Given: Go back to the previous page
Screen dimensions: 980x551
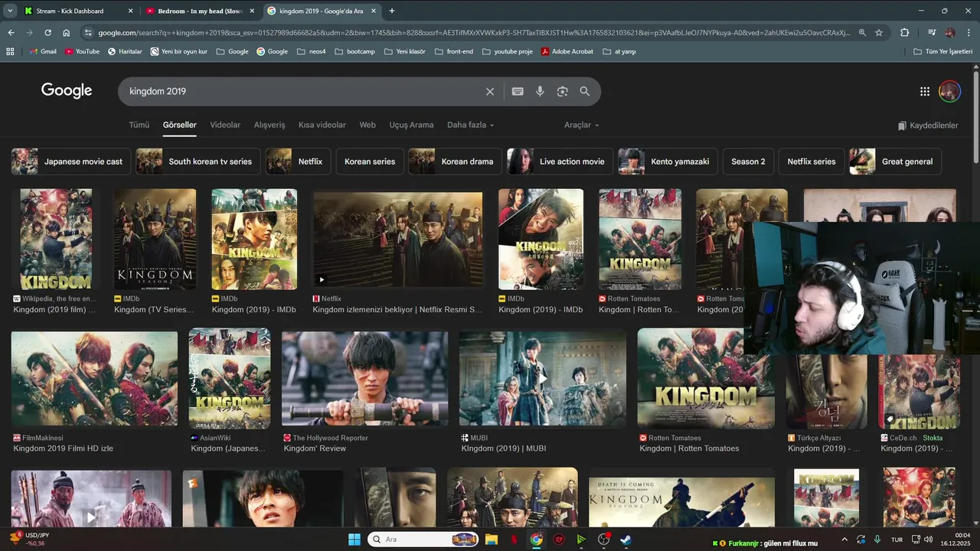Looking at the screenshot, I should [11, 33].
